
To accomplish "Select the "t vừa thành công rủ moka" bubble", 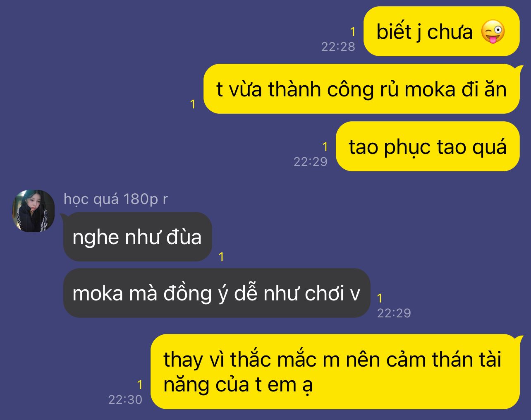I will [x=361, y=89].
